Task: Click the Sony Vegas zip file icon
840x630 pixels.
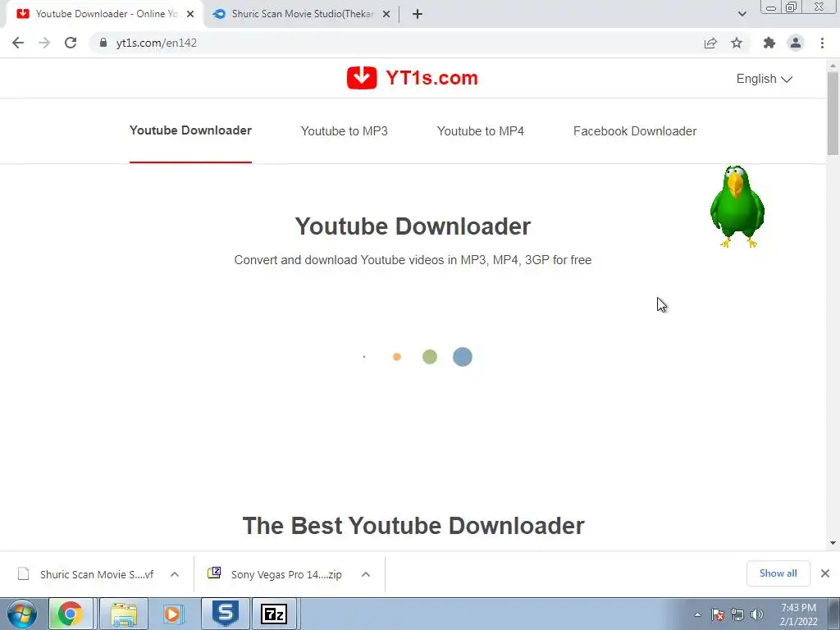Action: click(x=214, y=573)
